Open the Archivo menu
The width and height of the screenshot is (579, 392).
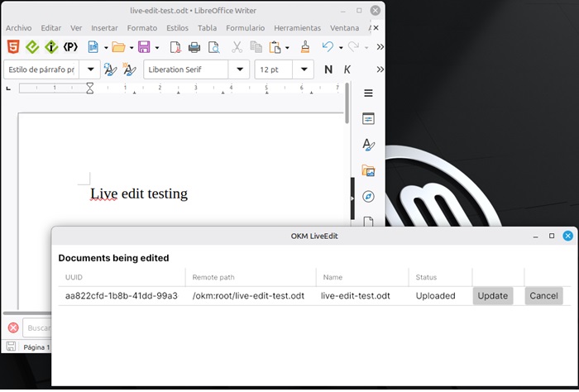click(18, 28)
